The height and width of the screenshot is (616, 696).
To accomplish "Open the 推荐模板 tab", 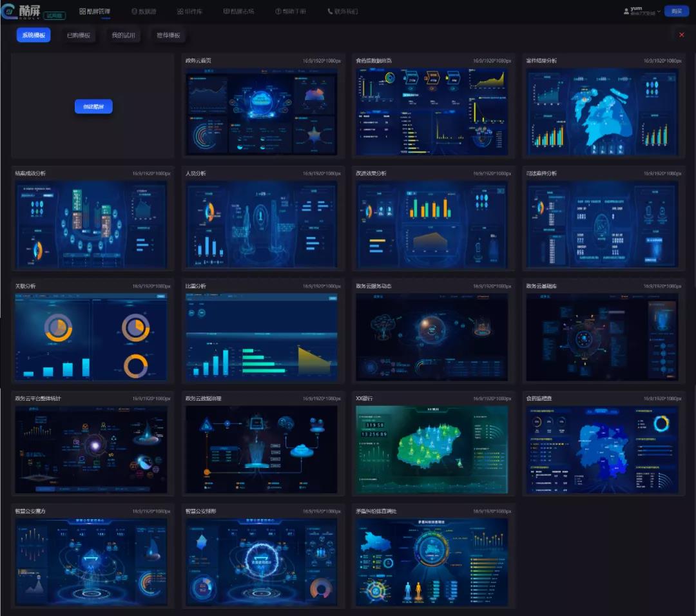I will (168, 35).
